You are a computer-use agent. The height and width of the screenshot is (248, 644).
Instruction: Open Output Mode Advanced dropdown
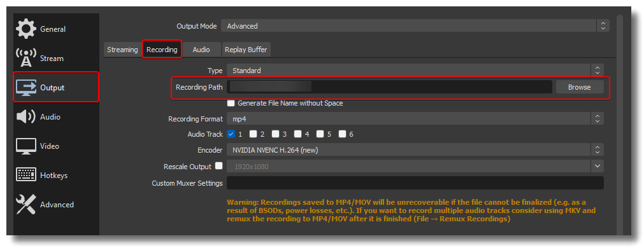[415, 26]
